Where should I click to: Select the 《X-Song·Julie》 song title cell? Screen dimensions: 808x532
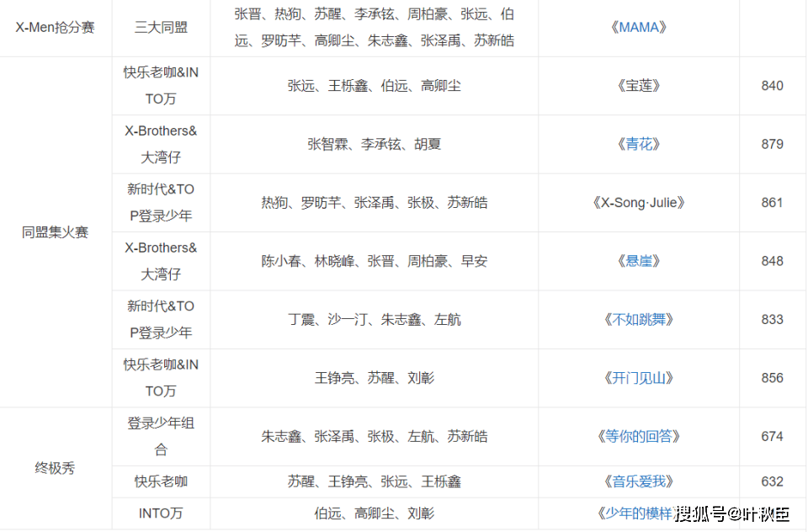click(x=639, y=203)
